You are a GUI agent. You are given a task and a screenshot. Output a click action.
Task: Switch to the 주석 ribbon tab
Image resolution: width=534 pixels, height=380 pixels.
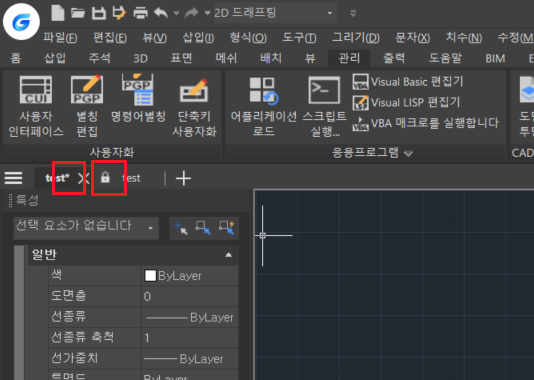pyautogui.click(x=99, y=58)
